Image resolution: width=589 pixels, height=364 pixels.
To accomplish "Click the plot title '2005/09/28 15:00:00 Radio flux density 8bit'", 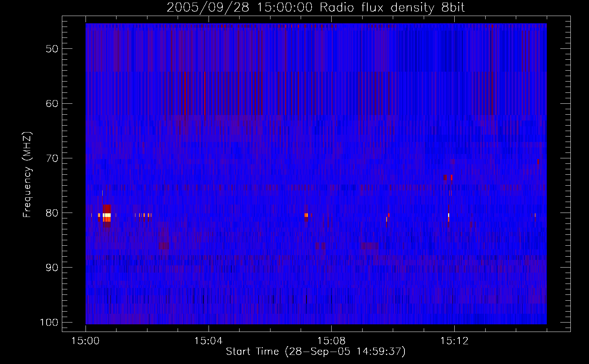I will (316, 7).
